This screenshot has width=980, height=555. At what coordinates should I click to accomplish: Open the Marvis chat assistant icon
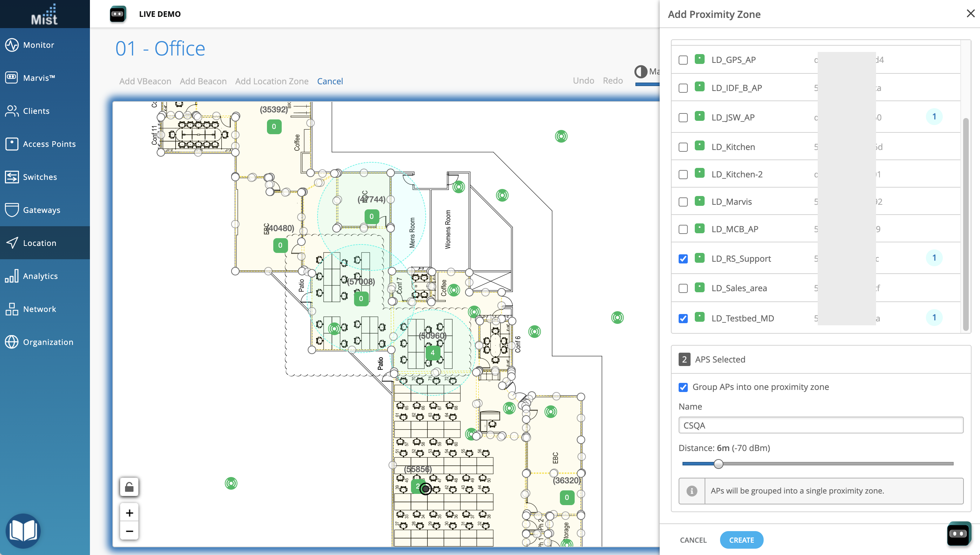pos(958,534)
